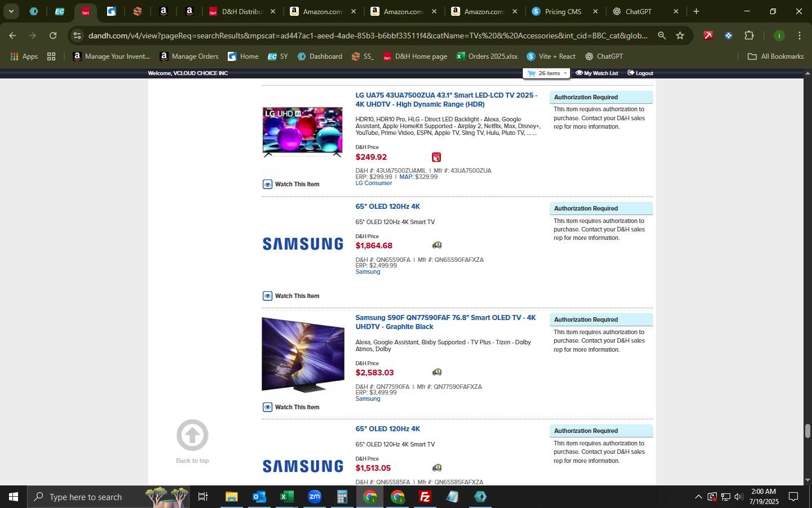Image resolution: width=812 pixels, height=508 pixels.
Task: Click the zoom magnifier icon in address bar
Action: click(x=661, y=36)
